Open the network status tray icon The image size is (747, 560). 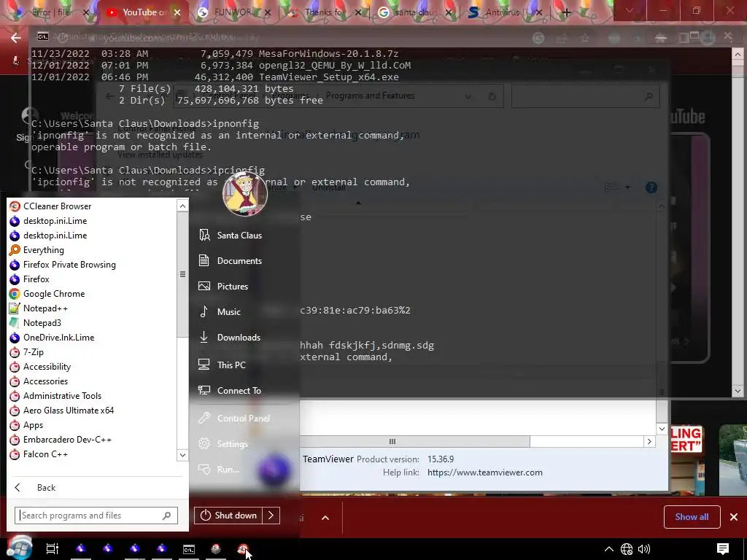point(627,549)
